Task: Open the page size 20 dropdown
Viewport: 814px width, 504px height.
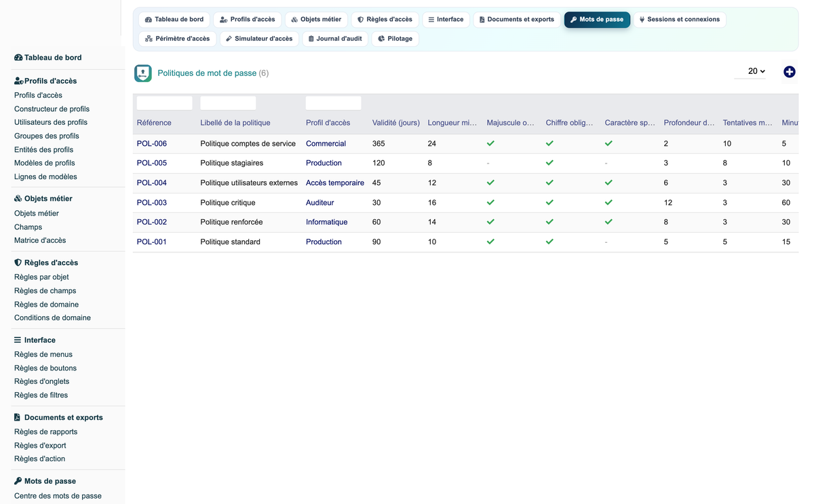Action: [750, 71]
